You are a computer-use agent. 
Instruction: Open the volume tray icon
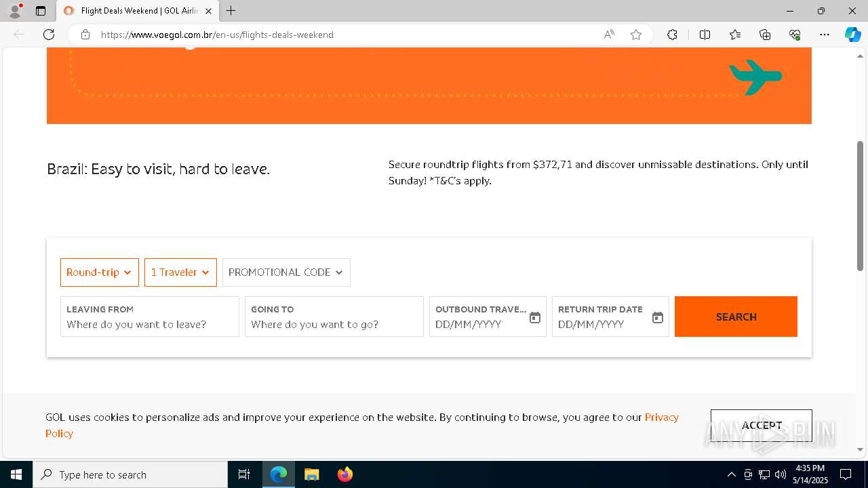(x=781, y=474)
